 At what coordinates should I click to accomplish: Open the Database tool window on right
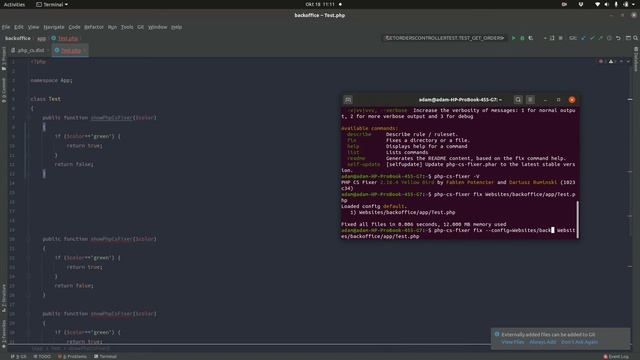(x=636, y=59)
